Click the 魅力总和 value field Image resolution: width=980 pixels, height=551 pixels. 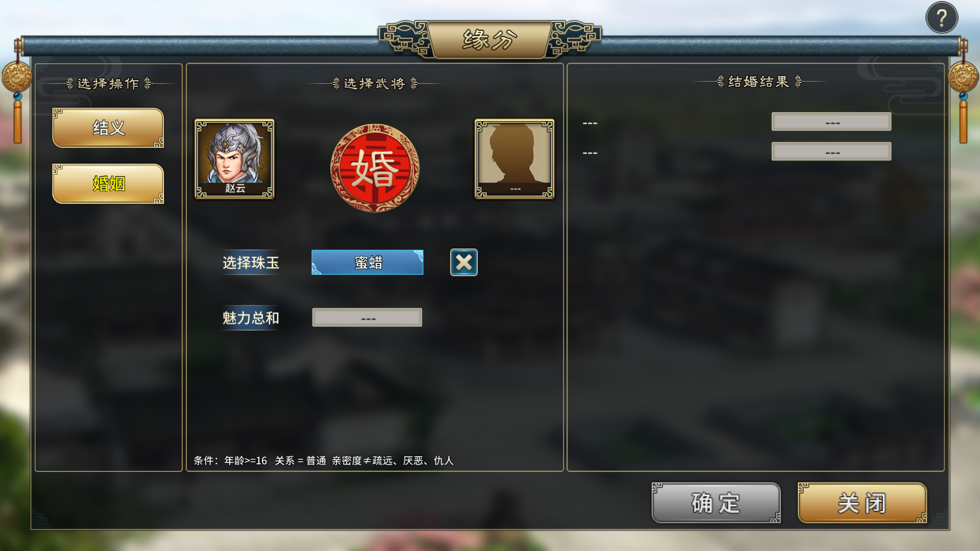tap(367, 317)
